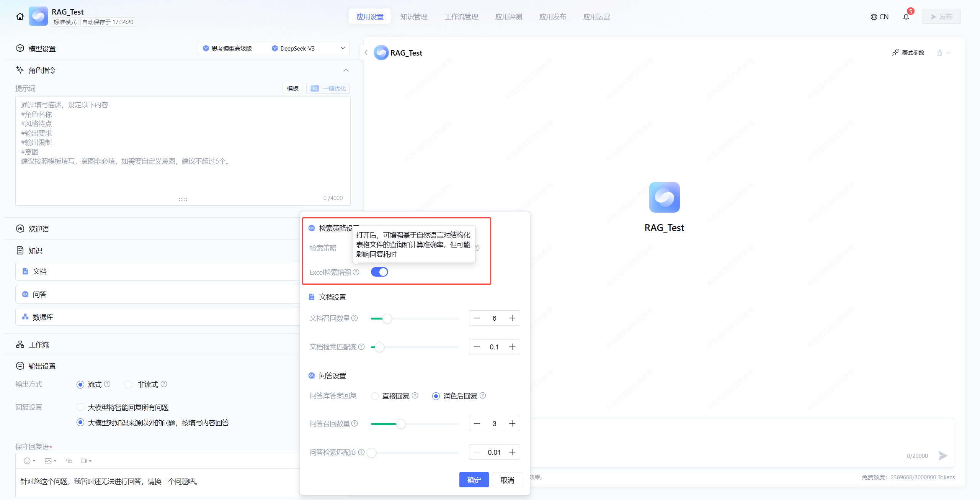Increase 问答召回数量 with plus button
The width and height of the screenshot is (980, 500).
click(x=512, y=423)
